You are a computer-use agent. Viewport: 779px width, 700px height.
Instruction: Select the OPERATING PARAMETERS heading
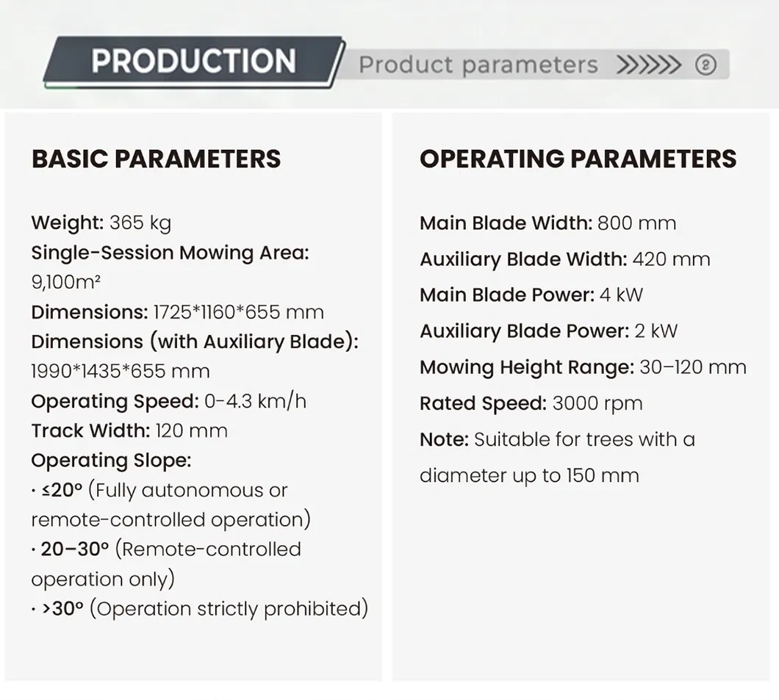578,159
